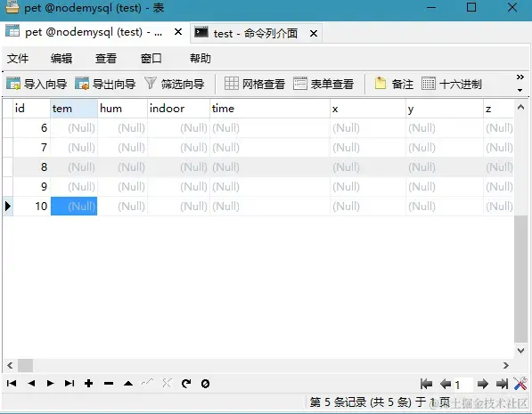This screenshot has width=532, height=414.
Task: Open the 窗口 menu
Action: pyautogui.click(x=151, y=59)
